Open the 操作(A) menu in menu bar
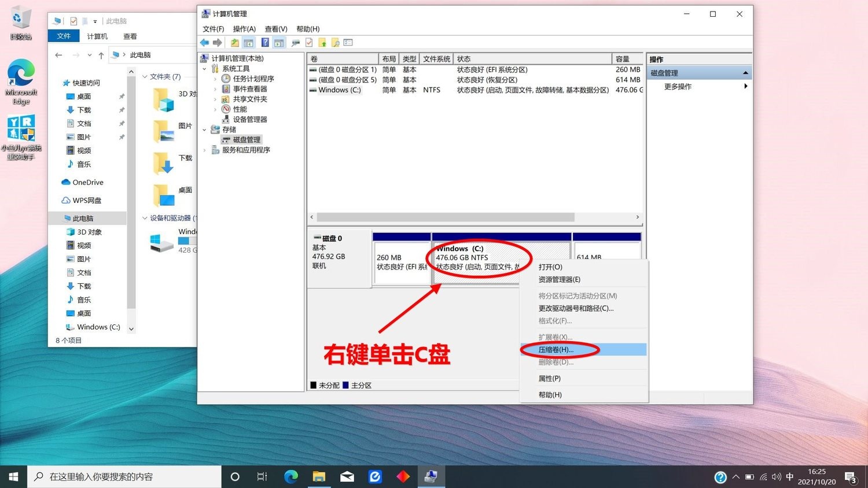This screenshot has width=868, height=488. click(244, 29)
